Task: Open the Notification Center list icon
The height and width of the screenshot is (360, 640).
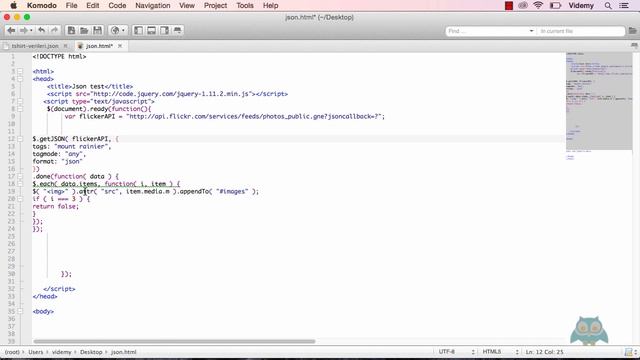Action: [x=624, y=6]
